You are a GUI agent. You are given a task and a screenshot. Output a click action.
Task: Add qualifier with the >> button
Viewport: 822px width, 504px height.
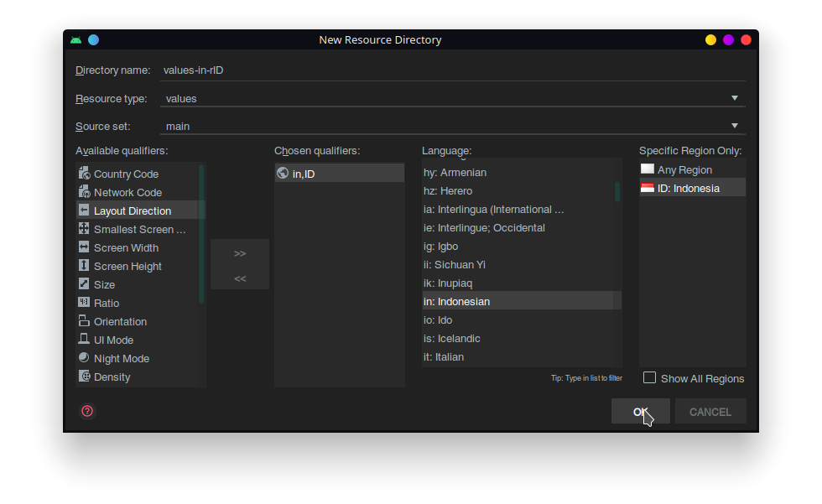click(240, 253)
